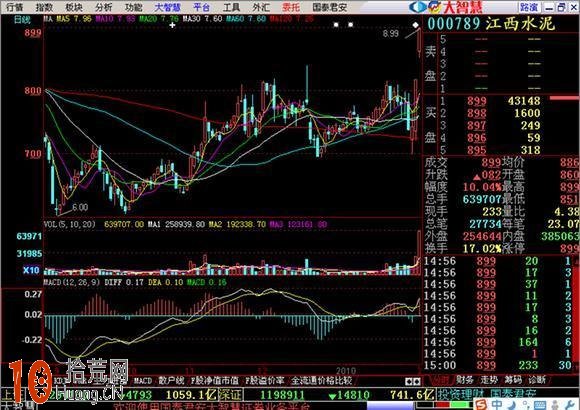Screen dimensions: 580x410
Task: Open the red 委托 menu
Action: click(x=291, y=7)
